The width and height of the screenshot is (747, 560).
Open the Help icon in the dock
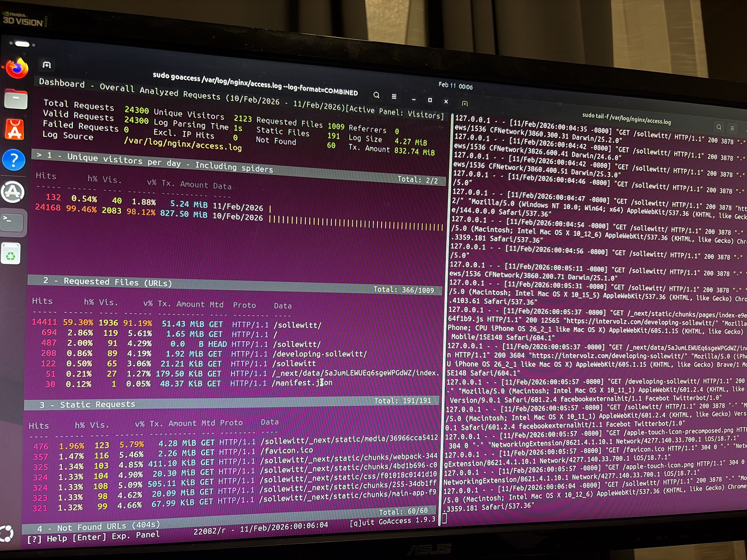[14, 160]
